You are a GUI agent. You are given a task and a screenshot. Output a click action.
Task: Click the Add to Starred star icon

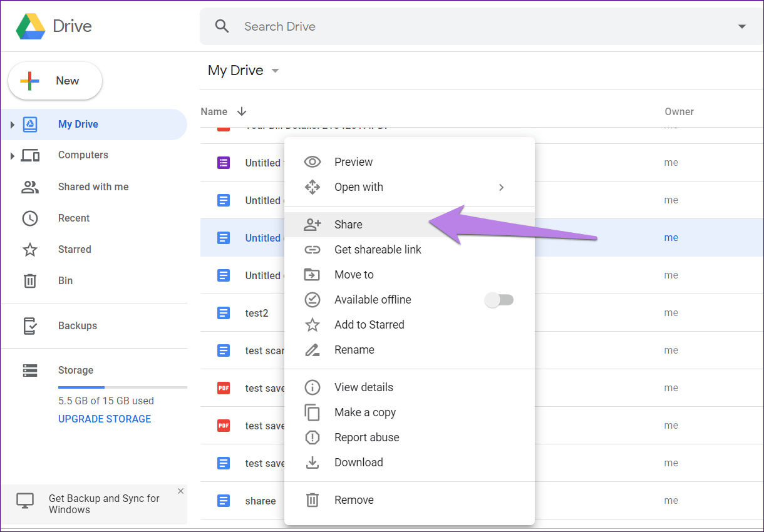[x=312, y=325]
